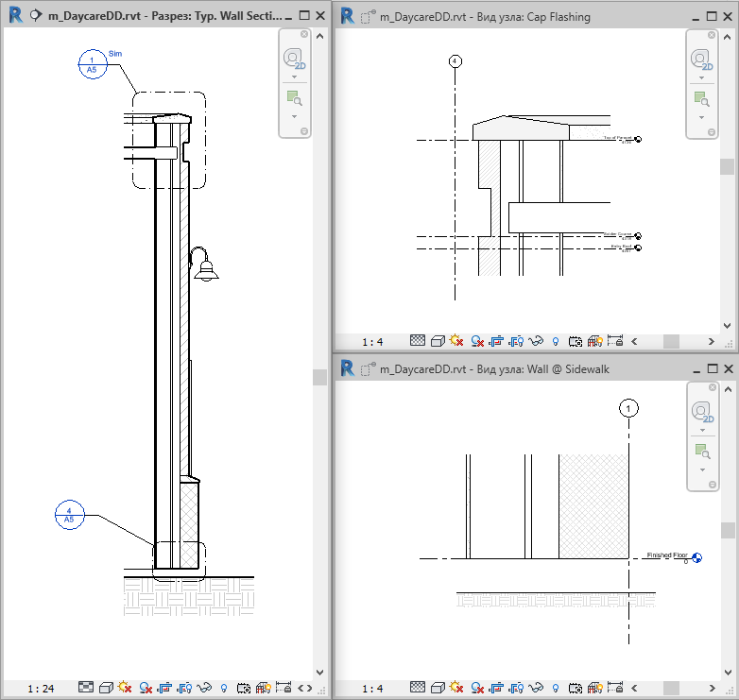The width and height of the screenshot is (739, 700).
Task: Open the 1:24 view scale menu
Action: pos(41,689)
